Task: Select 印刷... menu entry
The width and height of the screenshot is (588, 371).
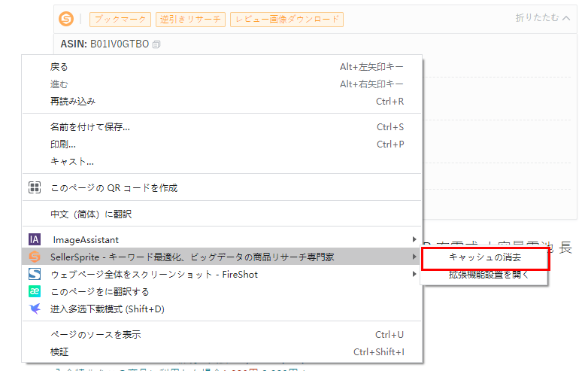Action: (x=222, y=144)
